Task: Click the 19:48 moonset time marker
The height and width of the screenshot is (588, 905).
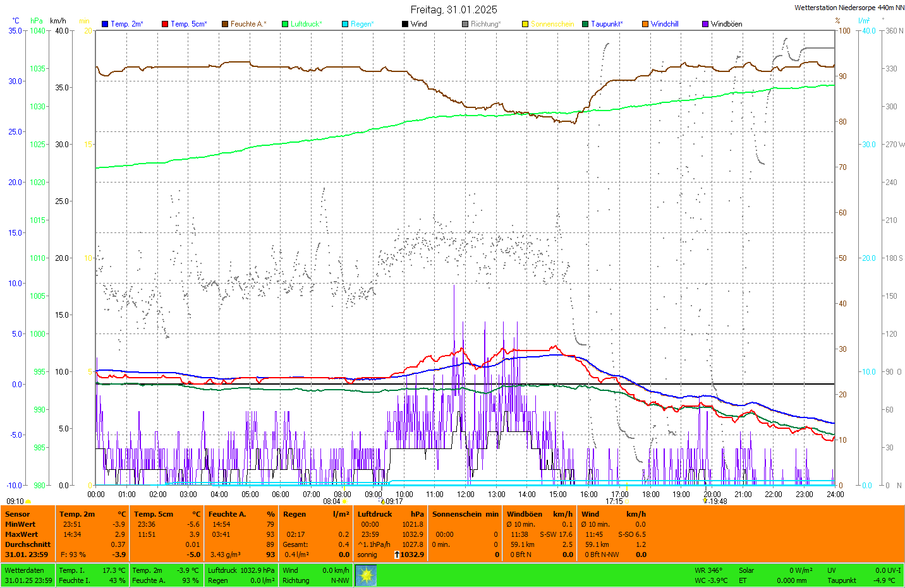Action: (717, 501)
